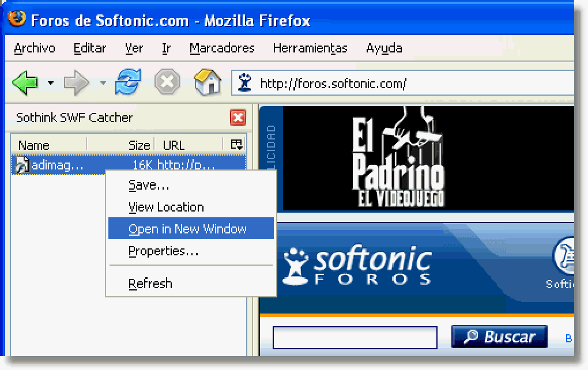Open the back history dropdown arrow
The image size is (588, 370).
(51, 82)
